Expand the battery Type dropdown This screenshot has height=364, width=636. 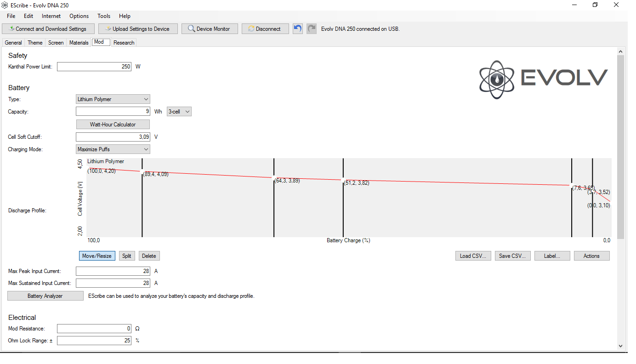pos(113,99)
